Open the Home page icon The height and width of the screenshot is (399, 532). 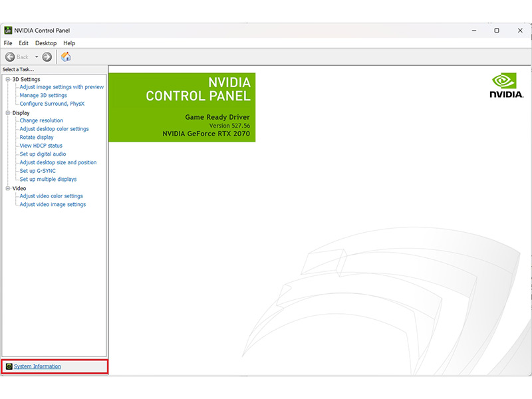pyautogui.click(x=66, y=57)
